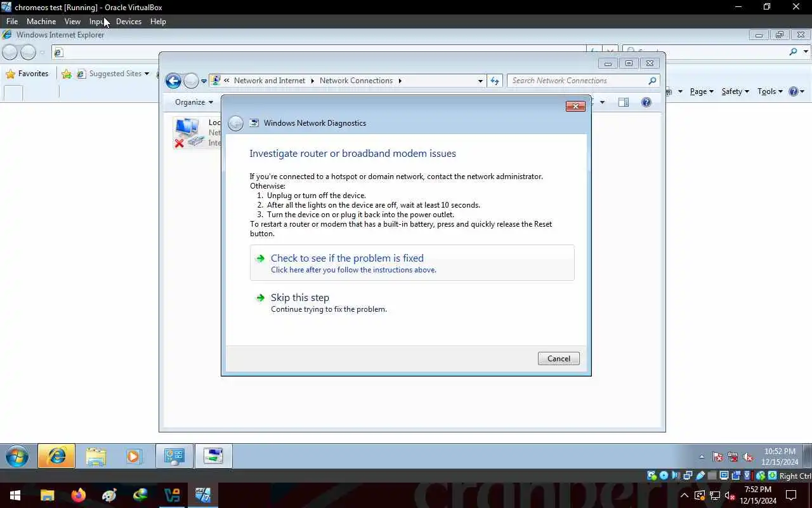Viewport: 812px width, 508px height.
Task: Open guest clock showing 10:52 PM
Action: pyautogui.click(x=780, y=457)
